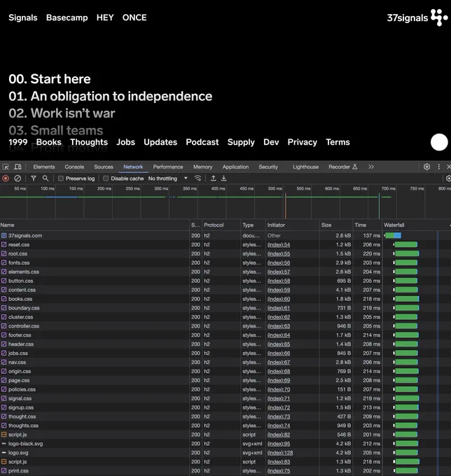Sort by the Time column header
Screen dimensions: 451x476
coord(368,225)
